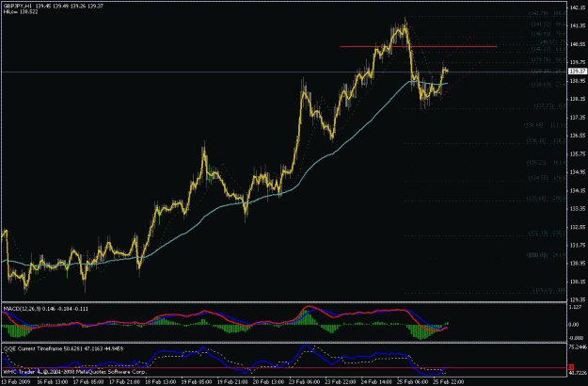Click the 138.95 price axis label

pyautogui.click(x=578, y=81)
